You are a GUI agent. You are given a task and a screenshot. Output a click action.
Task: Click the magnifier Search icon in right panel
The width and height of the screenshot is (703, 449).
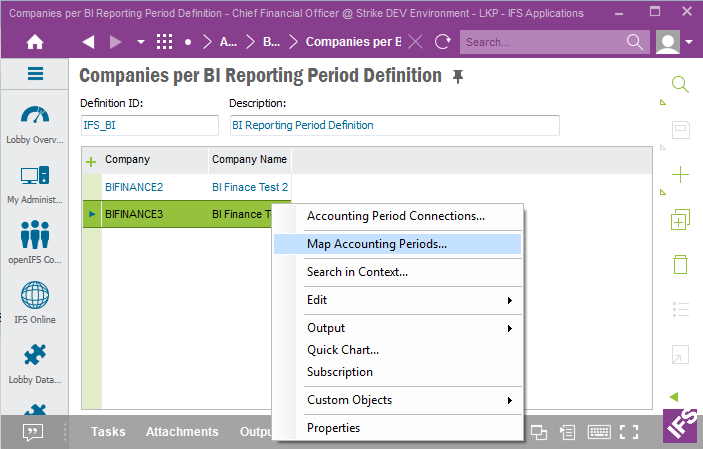(680, 85)
